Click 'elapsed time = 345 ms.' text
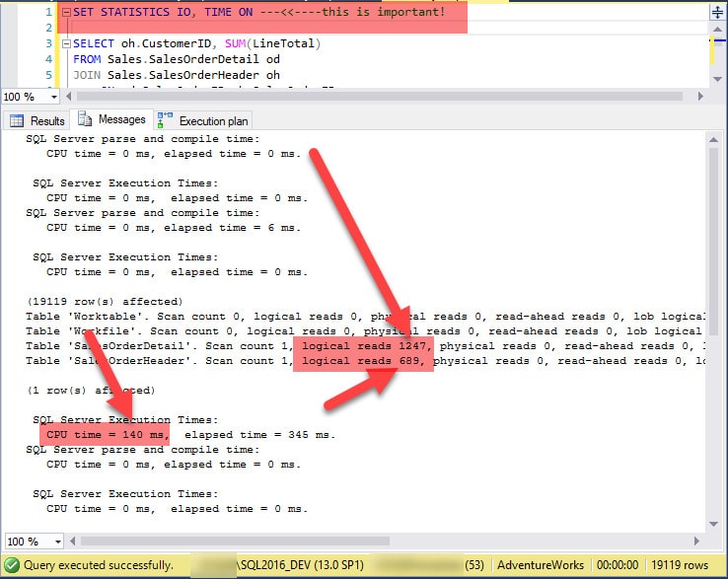 point(259,435)
